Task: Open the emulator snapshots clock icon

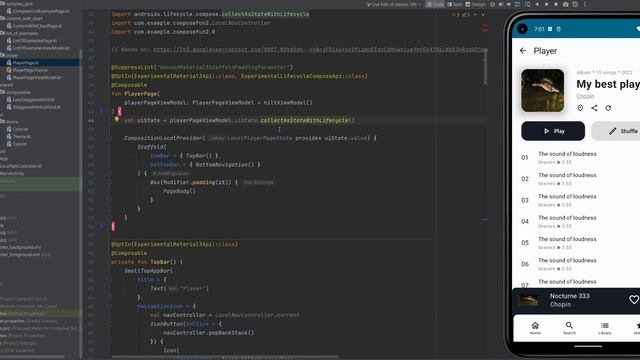Action: tap(575, 4)
